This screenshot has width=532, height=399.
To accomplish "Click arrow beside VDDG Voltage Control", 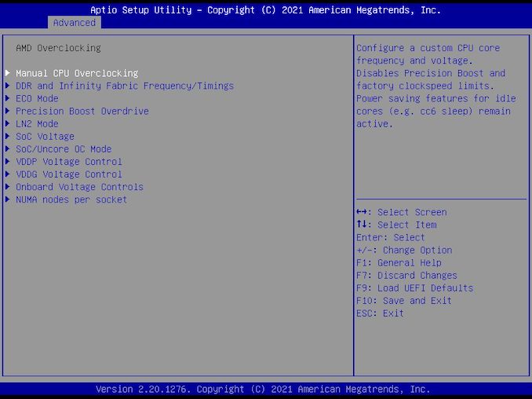I will (8, 174).
